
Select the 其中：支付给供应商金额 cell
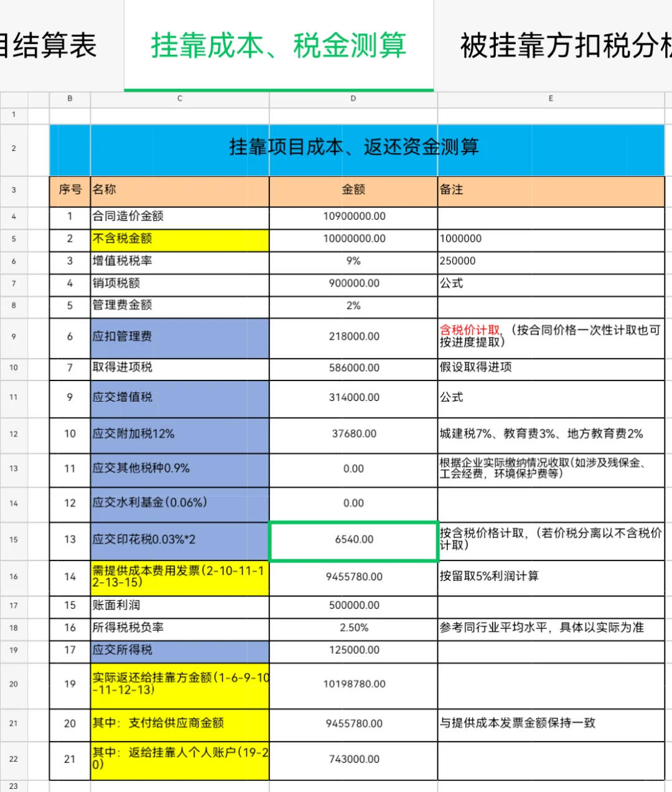pyautogui.click(x=180, y=724)
